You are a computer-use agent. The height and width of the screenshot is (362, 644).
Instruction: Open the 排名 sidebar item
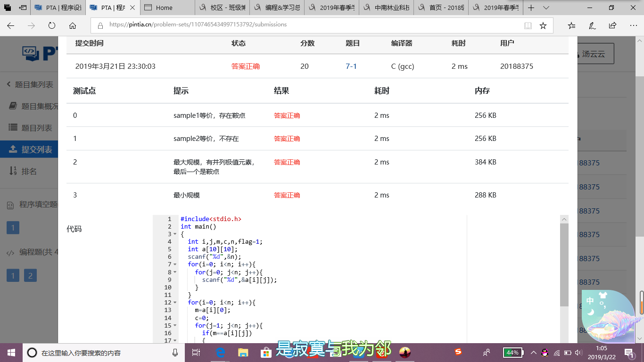pos(29,171)
